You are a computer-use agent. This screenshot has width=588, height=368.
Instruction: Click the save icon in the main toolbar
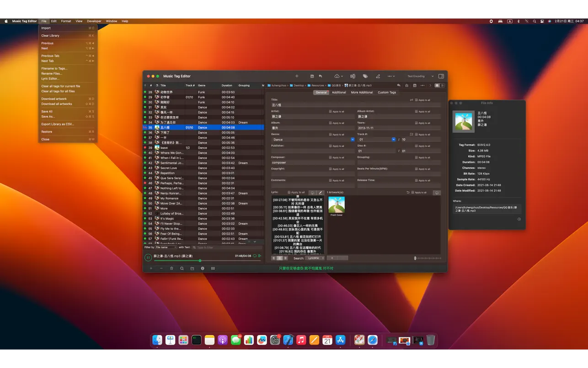[312, 76]
